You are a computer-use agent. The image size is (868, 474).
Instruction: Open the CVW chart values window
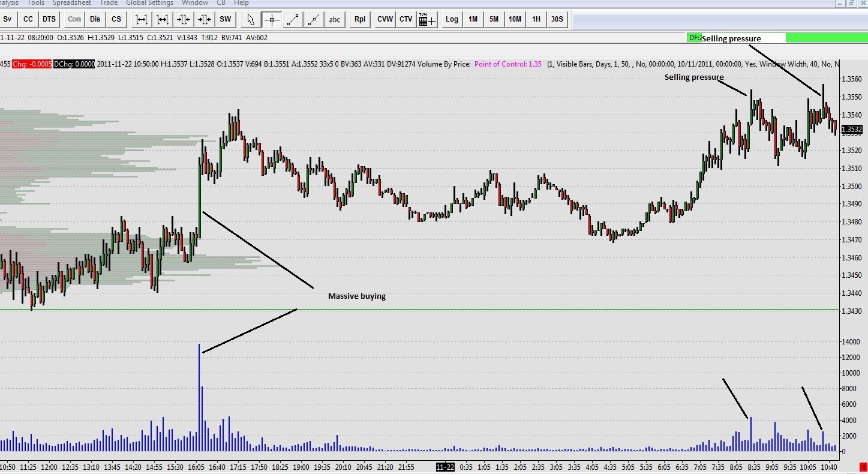[385, 19]
